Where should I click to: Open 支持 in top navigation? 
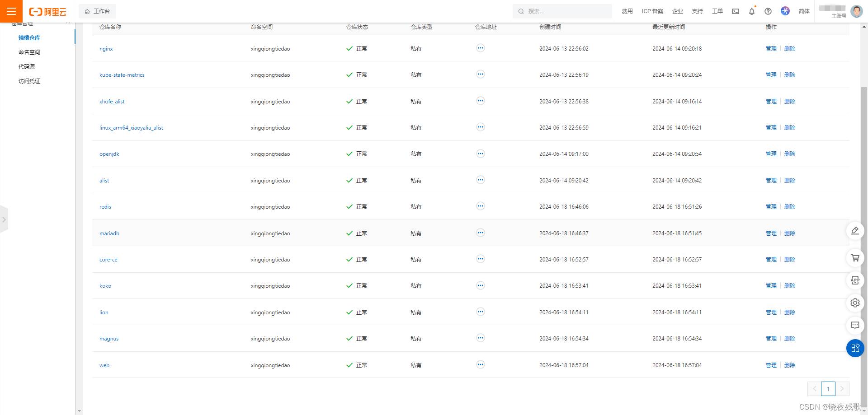pyautogui.click(x=698, y=11)
